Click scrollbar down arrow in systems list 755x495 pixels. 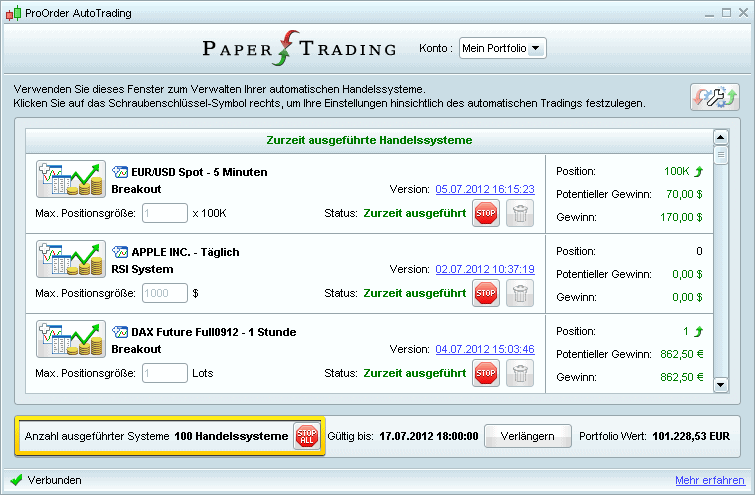720,383
